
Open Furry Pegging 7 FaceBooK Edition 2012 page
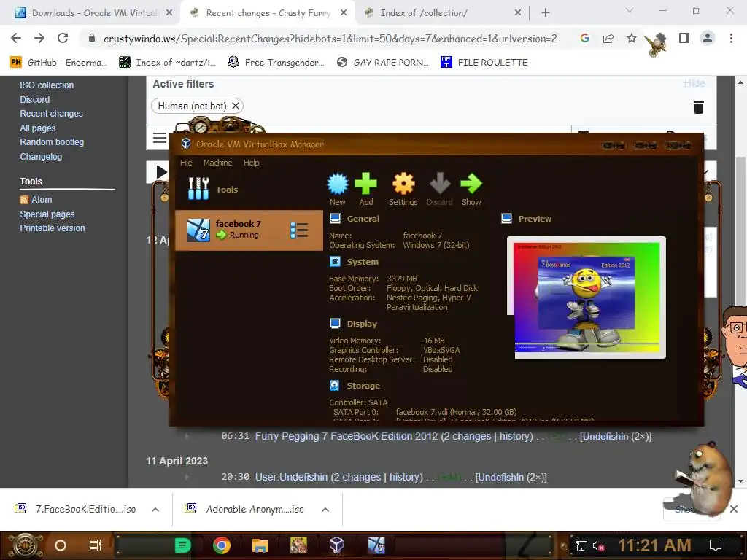(x=347, y=436)
